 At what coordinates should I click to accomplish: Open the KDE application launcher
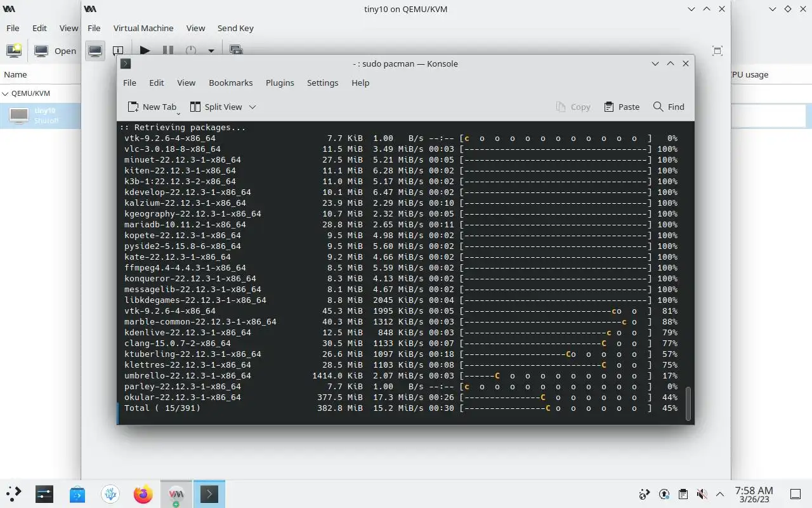(x=14, y=493)
